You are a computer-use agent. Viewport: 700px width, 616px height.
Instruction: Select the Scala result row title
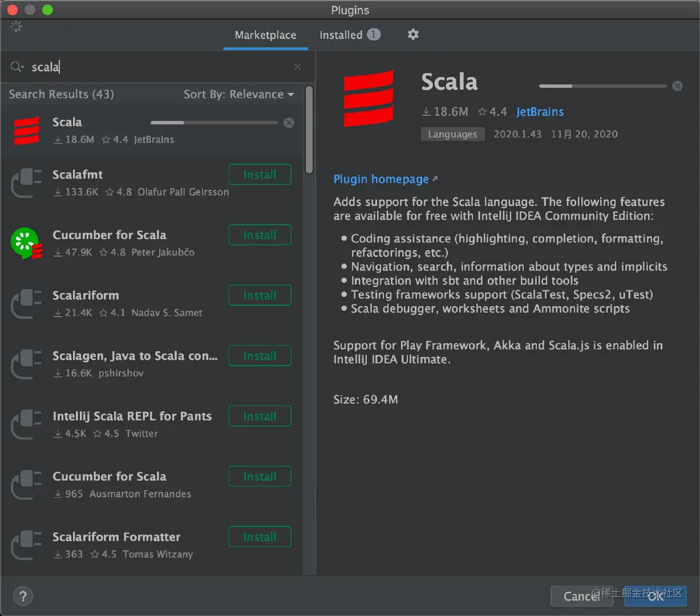(67, 122)
